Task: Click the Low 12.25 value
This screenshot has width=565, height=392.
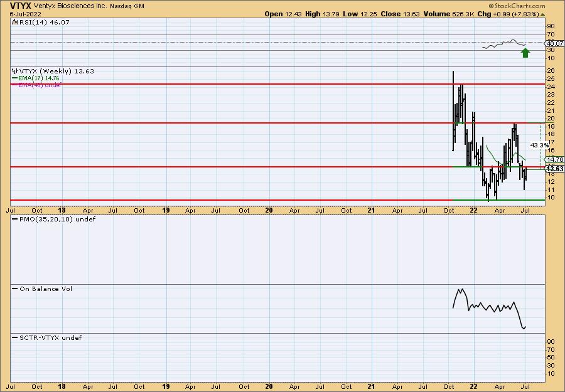Action: coord(360,14)
